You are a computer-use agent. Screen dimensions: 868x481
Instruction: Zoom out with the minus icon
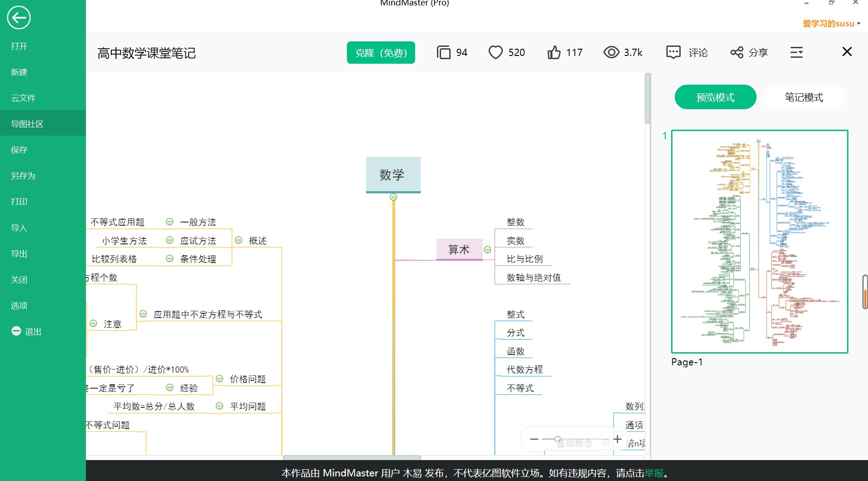pyautogui.click(x=534, y=439)
